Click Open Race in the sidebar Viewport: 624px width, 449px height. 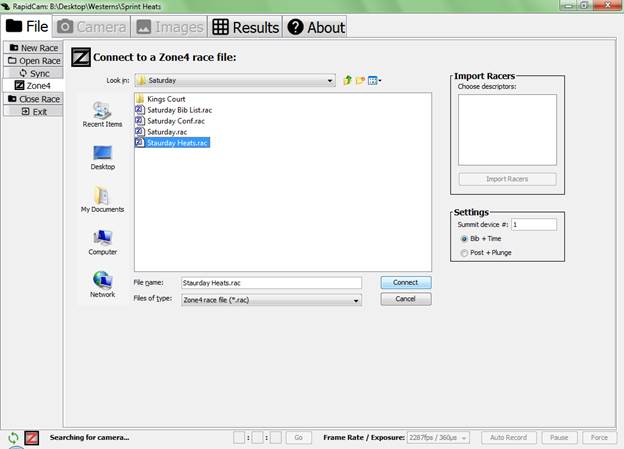pos(33,61)
